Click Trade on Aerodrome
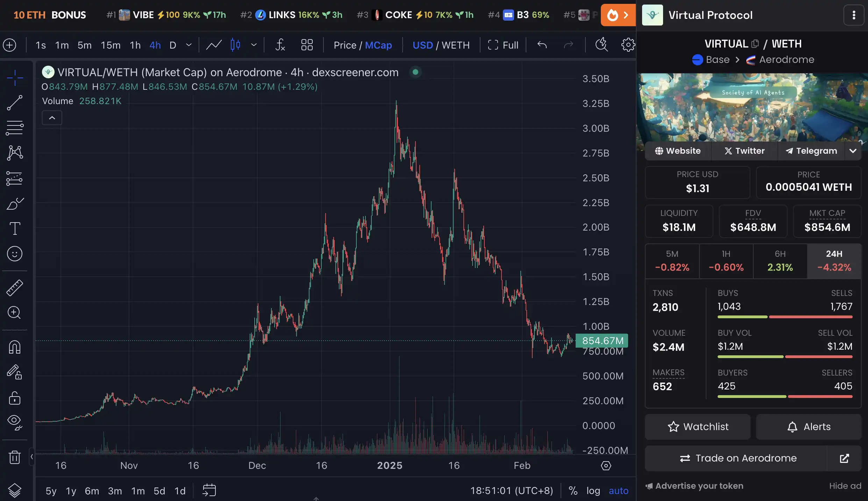The height and width of the screenshot is (501, 868). (x=737, y=458)
